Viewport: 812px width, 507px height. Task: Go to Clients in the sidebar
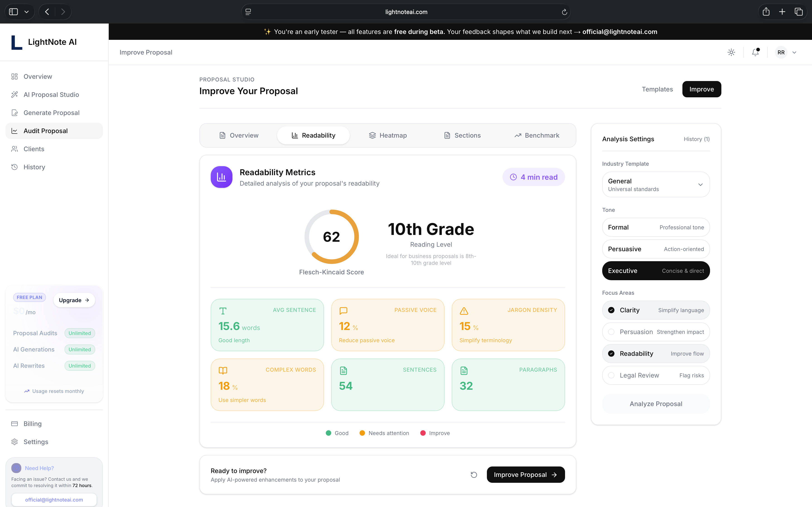tap(34, 149)
